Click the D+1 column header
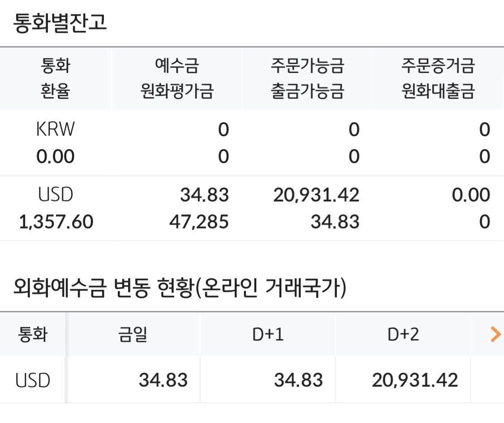Image resolution: width=504 pixels, height=423 pixels. pyautogui.click(x=267, y=333)
